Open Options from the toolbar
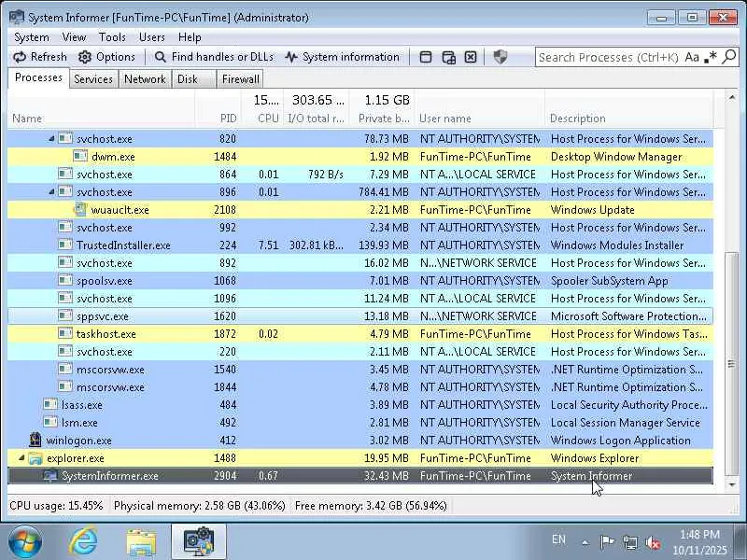Image resolution: width=747 pixels, height=560 pixels. (x=106, y=57)
